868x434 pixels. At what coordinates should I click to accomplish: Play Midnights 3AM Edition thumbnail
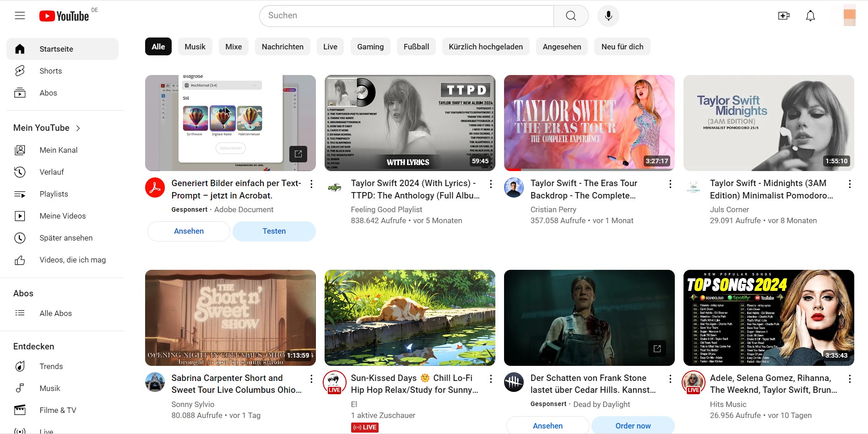tap(769, 123)
